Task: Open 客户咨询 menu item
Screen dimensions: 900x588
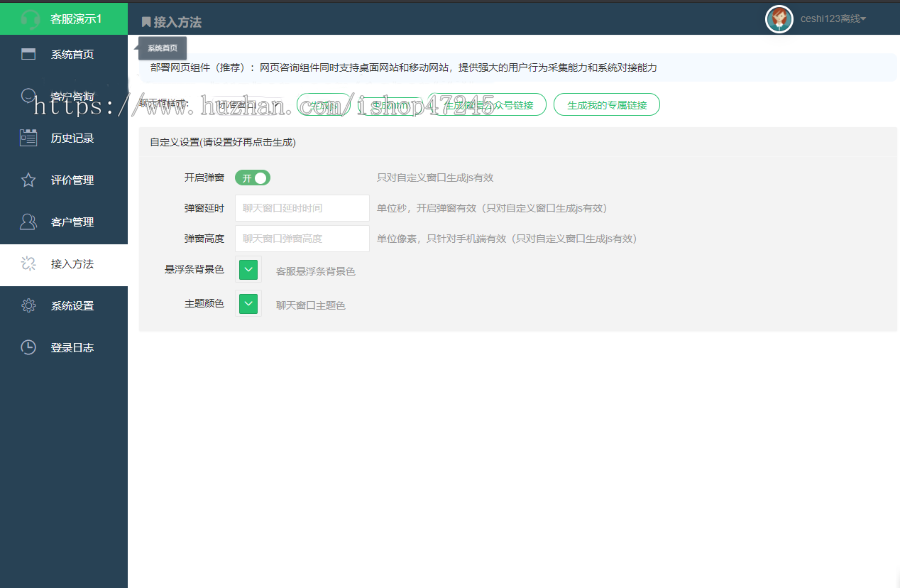Action: pyautogui.click(x=64, y=96)
